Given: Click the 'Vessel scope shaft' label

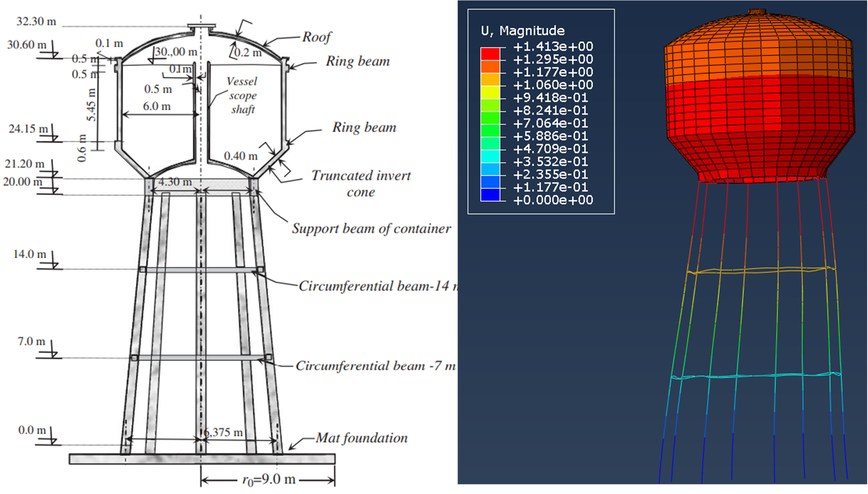Looking at the screenshot, I should coord(242,95).
